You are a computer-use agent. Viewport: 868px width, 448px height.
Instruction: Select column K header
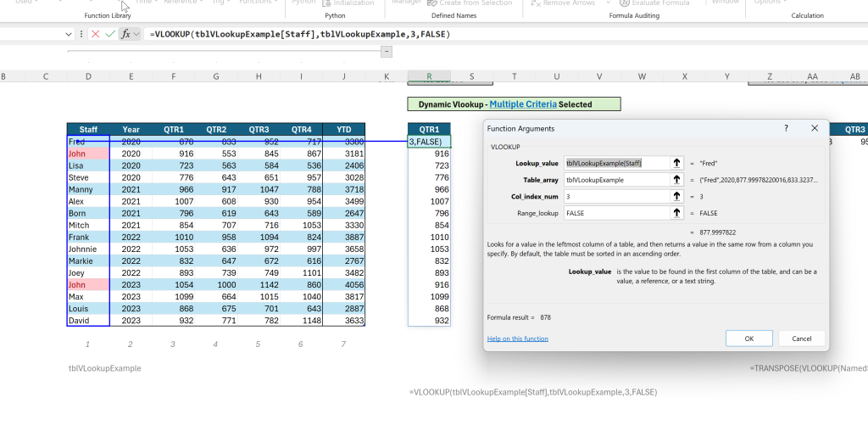pos(387,76)
